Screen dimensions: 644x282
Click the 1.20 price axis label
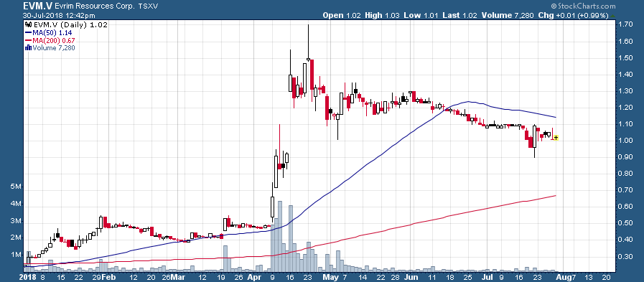click(x=625, y=108)
